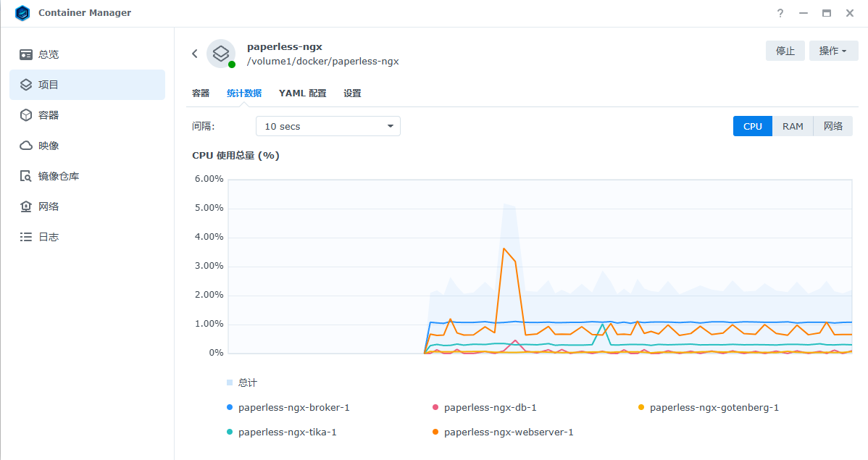Image resolution: width=868 pixels, height=460 pixels.
Task: Toggle the paperless-ngx-tika-1 teal legend dot
Action: point(230,432)
